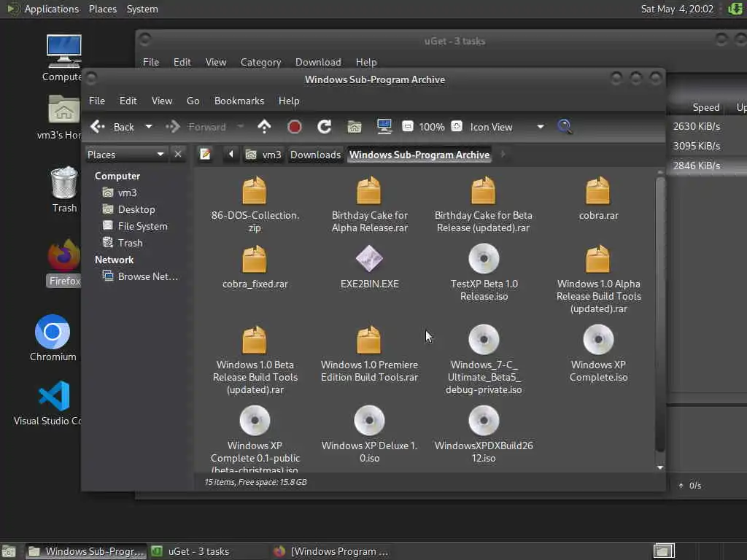Jump to vm3 in the path bar

pyautogui.click(x=263, y=155)
